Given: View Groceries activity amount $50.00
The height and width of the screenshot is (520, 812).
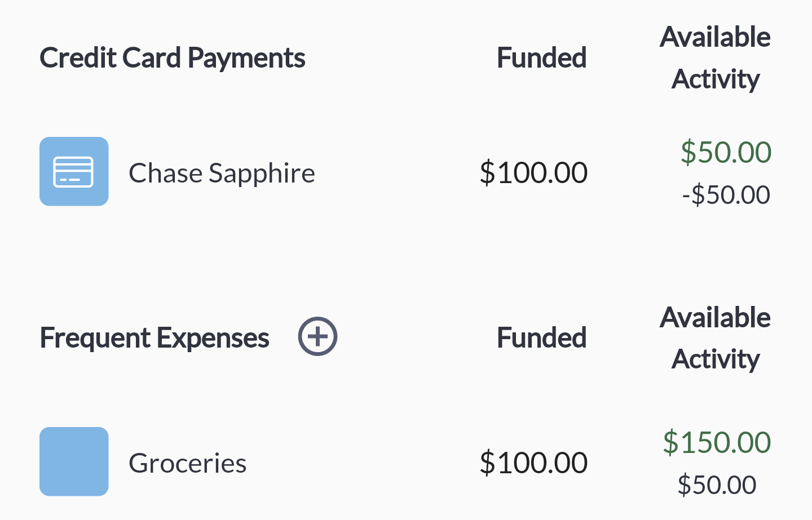Looking at the screenshot, I should [717, 485].
